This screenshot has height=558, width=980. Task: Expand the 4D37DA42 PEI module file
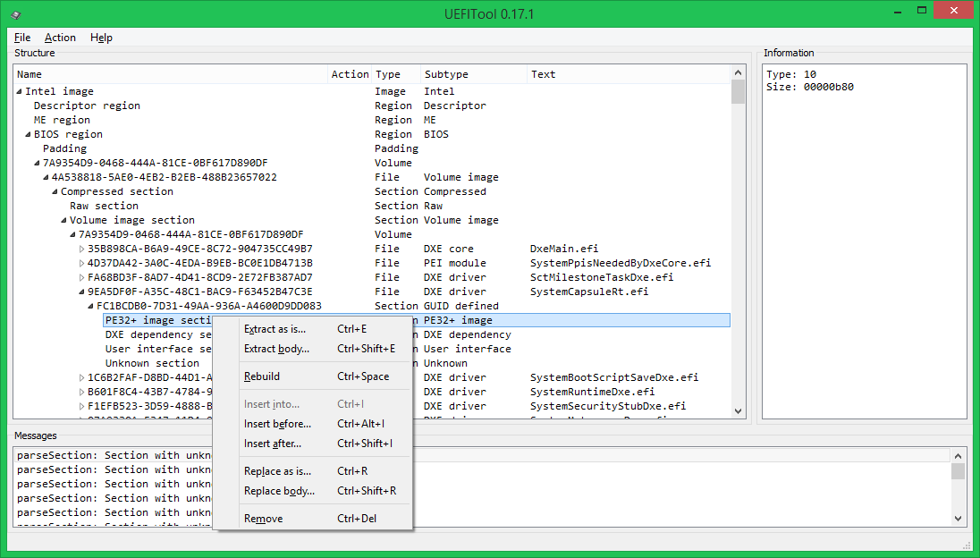tap(82, 263)
